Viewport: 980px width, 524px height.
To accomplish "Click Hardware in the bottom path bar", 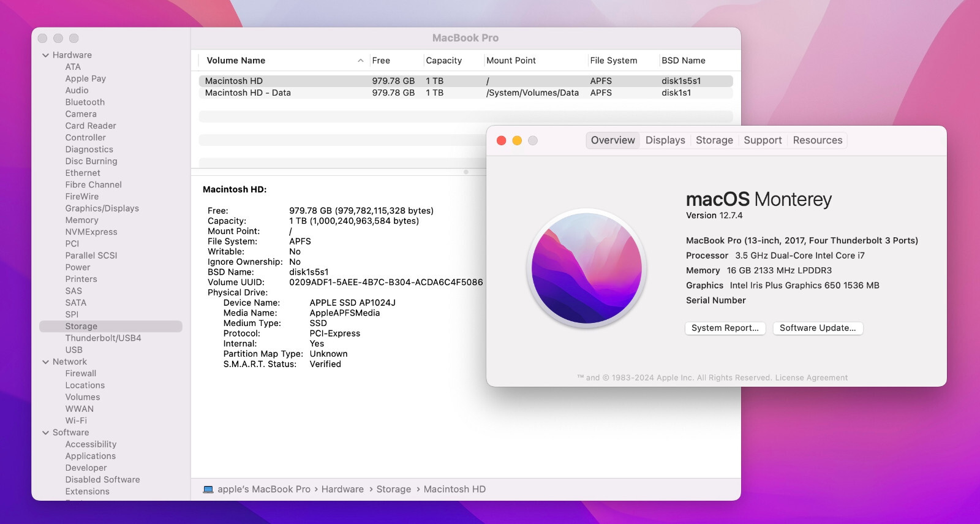I will pos(342,489).
